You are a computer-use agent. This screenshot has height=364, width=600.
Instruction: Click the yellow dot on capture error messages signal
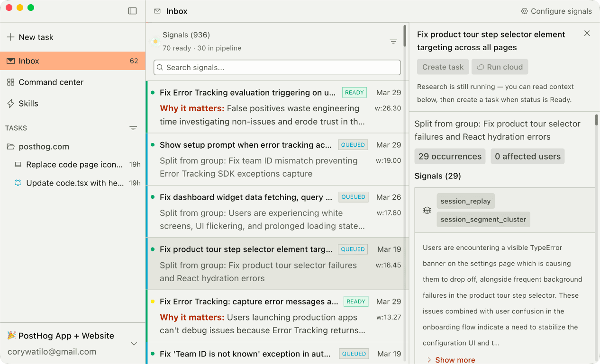point(153,302)
